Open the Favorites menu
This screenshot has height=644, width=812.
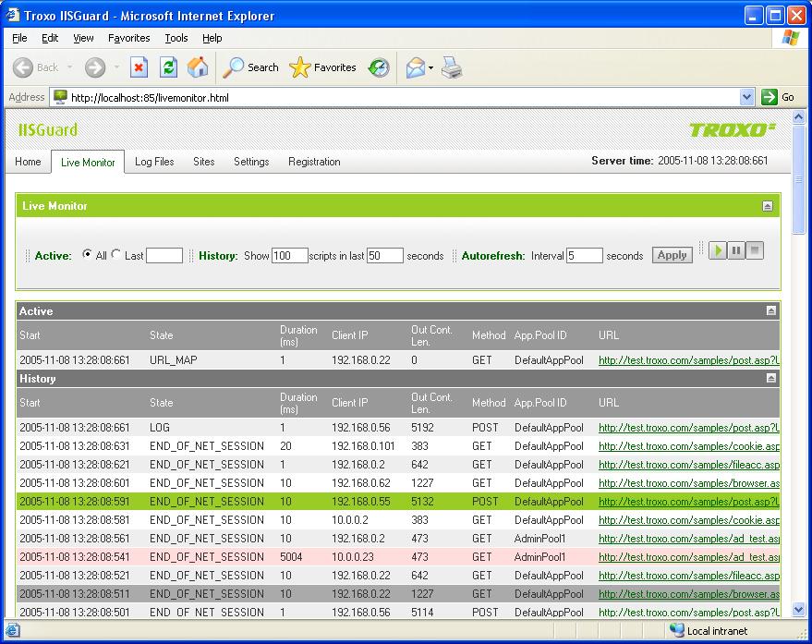pyautogui.click(x=129, y=38)
